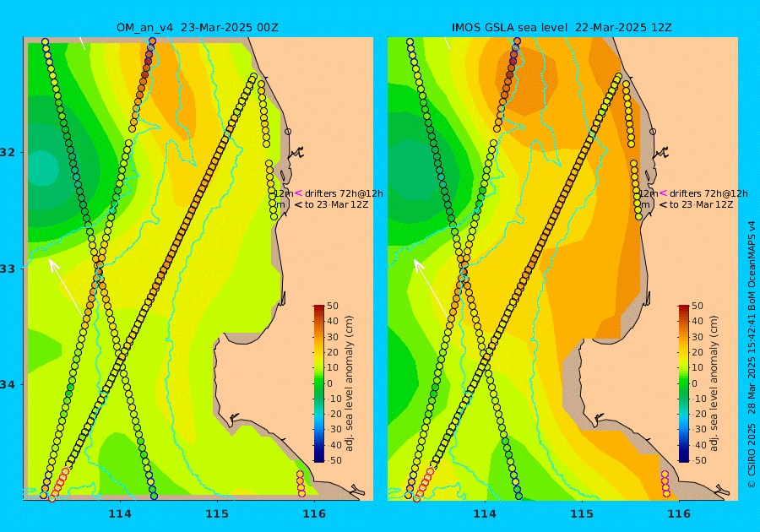Click the IMOS GSLA sea level 22-Mar-2025 12Z title
The height and width of the screenshot is (532, 760).
[x=562, y=27]
